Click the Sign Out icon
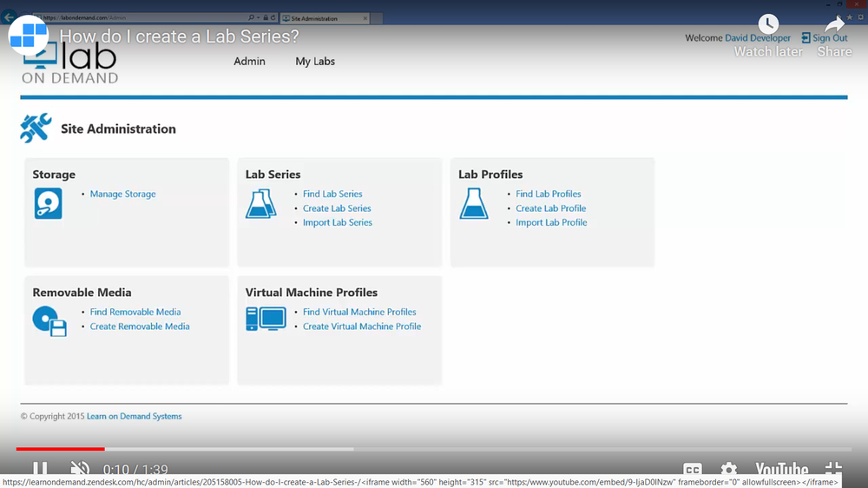 click(x=806, y=37)
